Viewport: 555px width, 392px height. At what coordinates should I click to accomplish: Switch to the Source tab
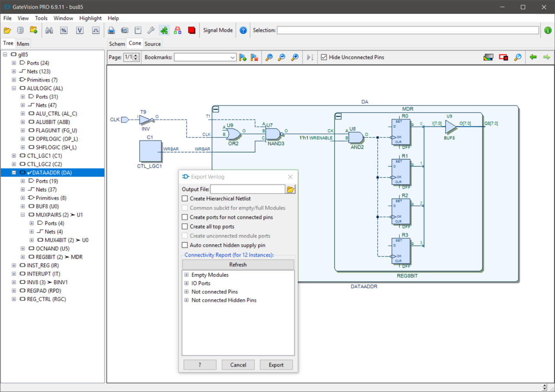(x=153, y=44)
